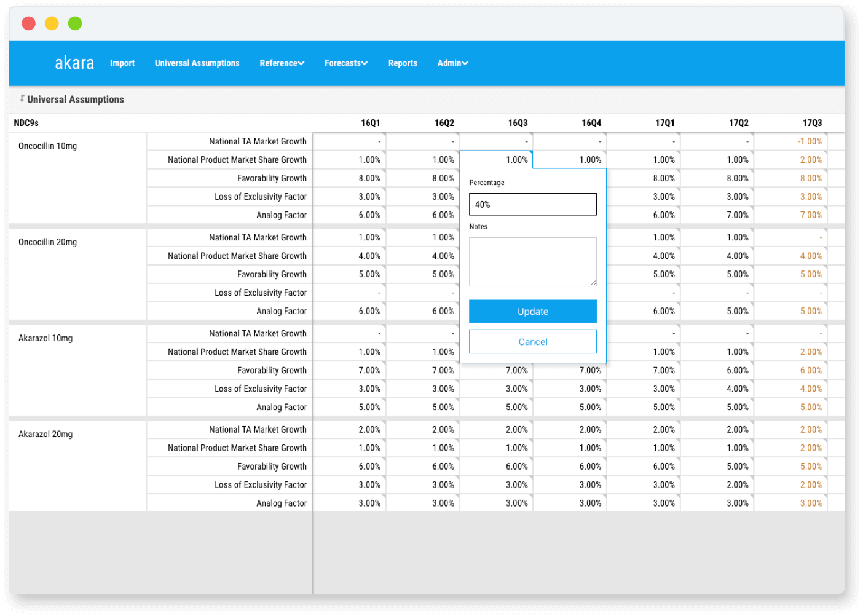Select Universal Assumptions in the navigation bar
The height and width of the screenshot is (616, 863).
(197, 63)
